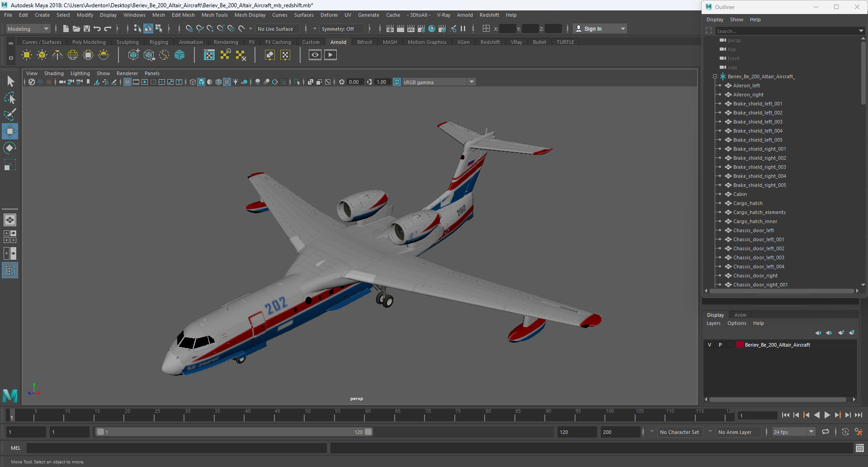Image resolution: width=868 pixels, height=467 pixels.
Task: Toggle viewport textured display
Action: (x=227, y=82)
